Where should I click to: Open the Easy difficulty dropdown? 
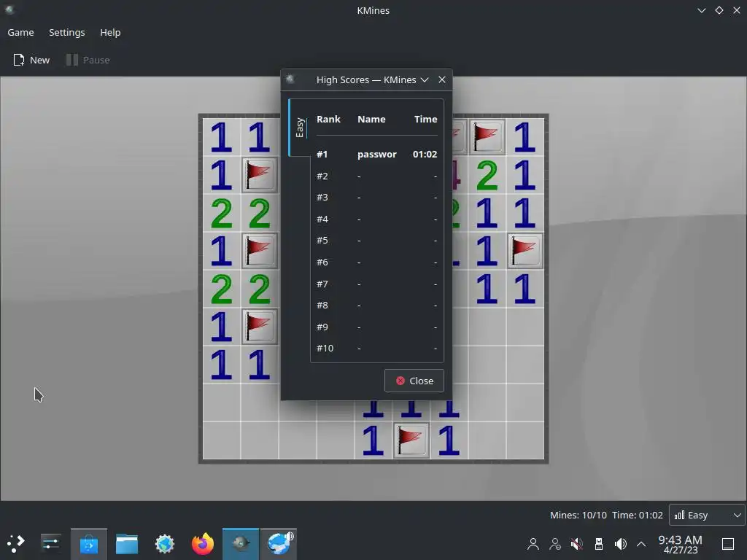pyautogui.click(x=707, y=515)
